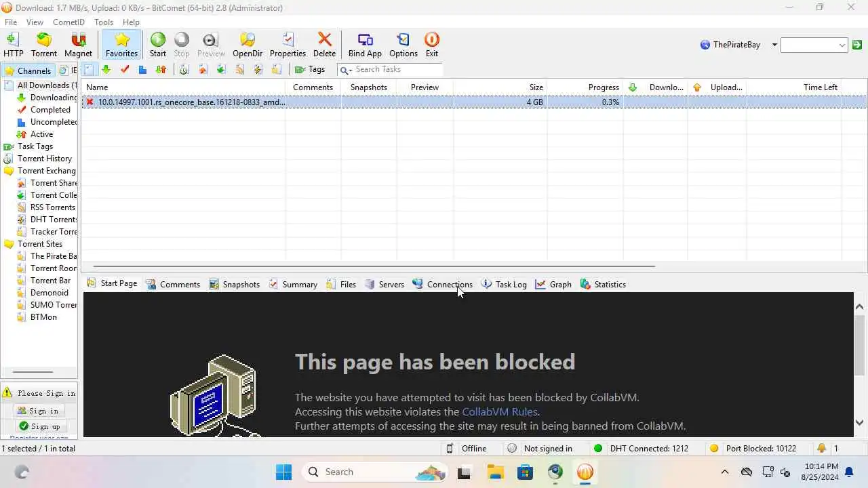The height and width of the screenshot is (488, 868).
Task: Open RSS Torrents in the sidebar
Action: [46, 207]
